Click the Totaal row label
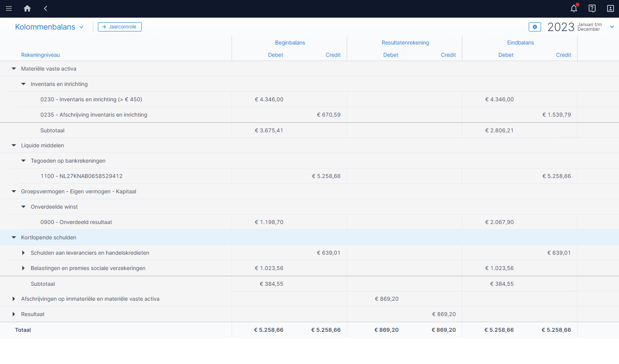The image size is (619, 364). [x=23, y=330]
